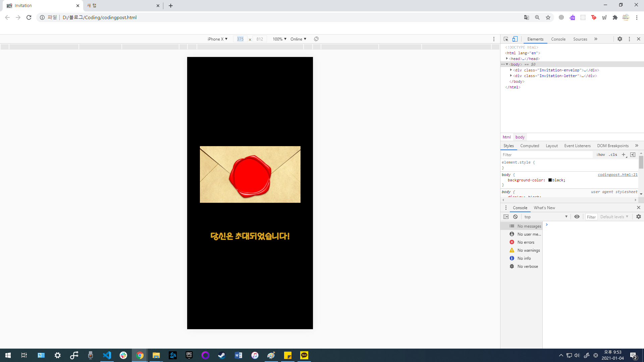
Task: Click the eye icon for live expression
Action: tap(577, 217)
